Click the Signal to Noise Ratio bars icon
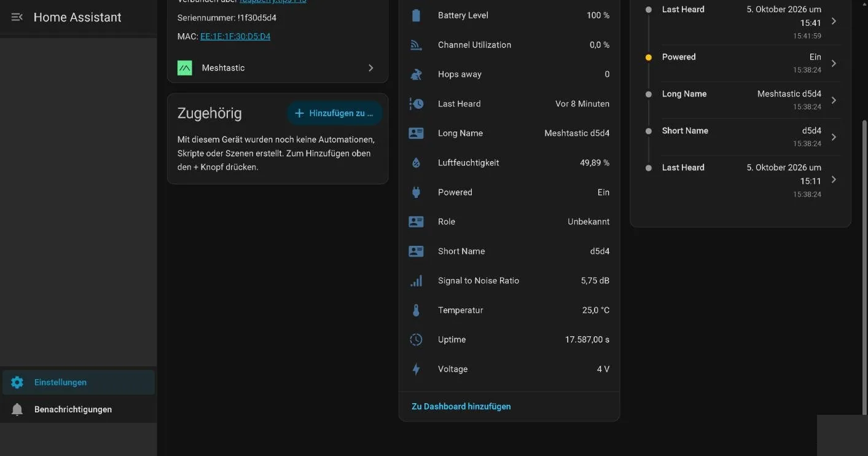 tap(416, 281)
